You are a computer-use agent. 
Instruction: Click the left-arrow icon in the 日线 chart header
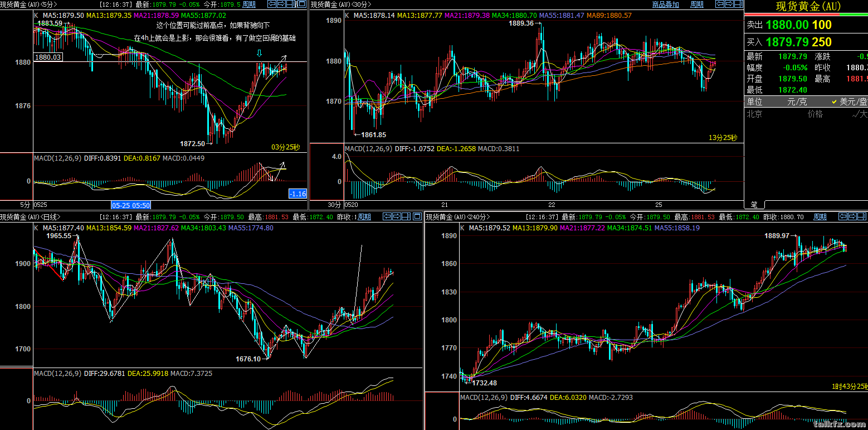pos(387,216)
